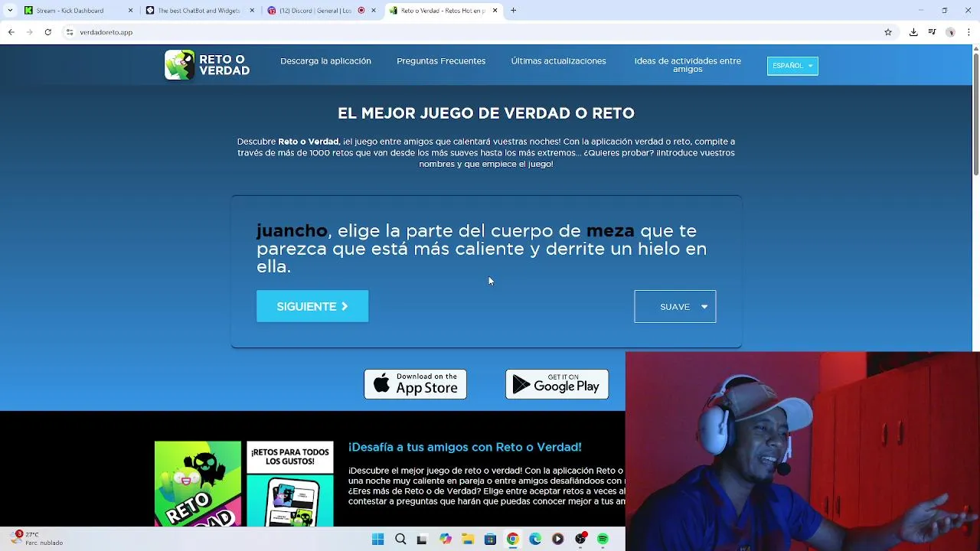Open the Chrome profile avatar
Viewport: 980px width, 551px height.
point(950,32)
